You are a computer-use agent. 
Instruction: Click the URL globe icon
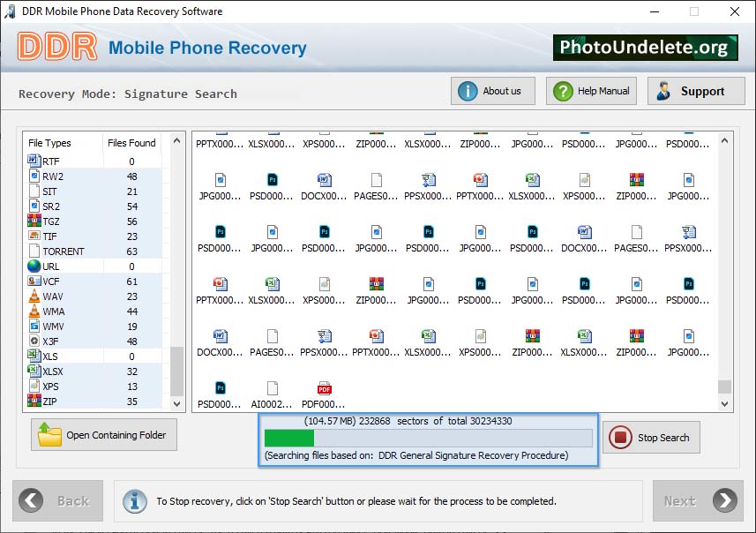(34, 266)
